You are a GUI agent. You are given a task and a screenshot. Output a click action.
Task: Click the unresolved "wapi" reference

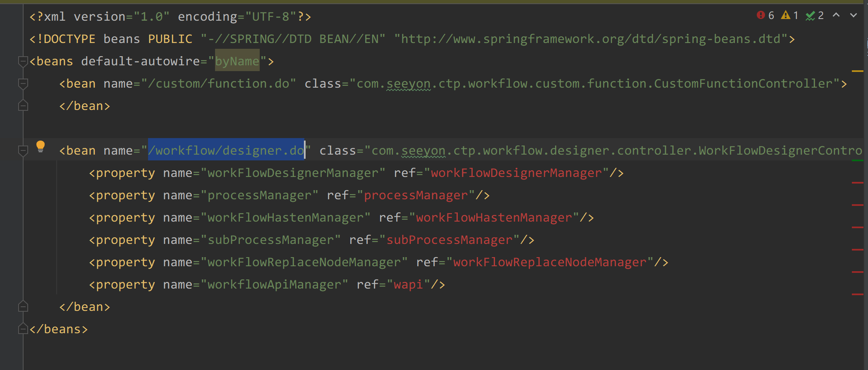408,284
